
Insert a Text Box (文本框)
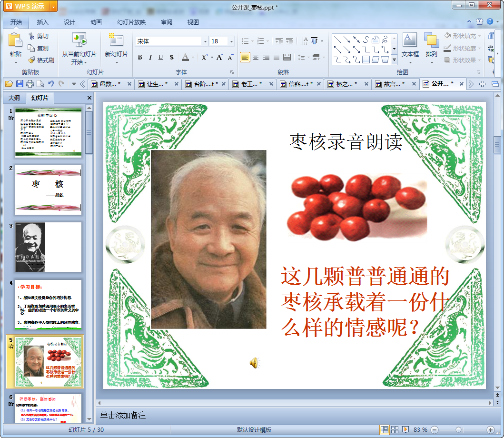pyautogui.click(x=410, y=45)
